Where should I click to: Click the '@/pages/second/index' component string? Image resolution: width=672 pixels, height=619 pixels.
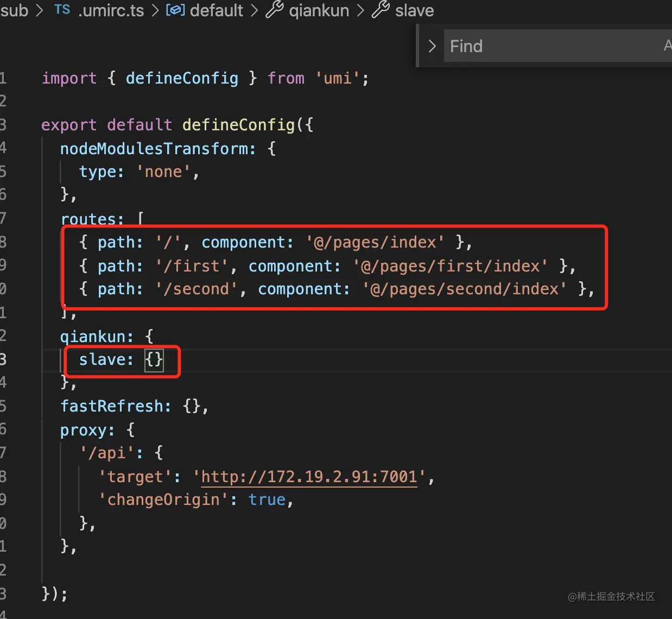click(465, 289)
